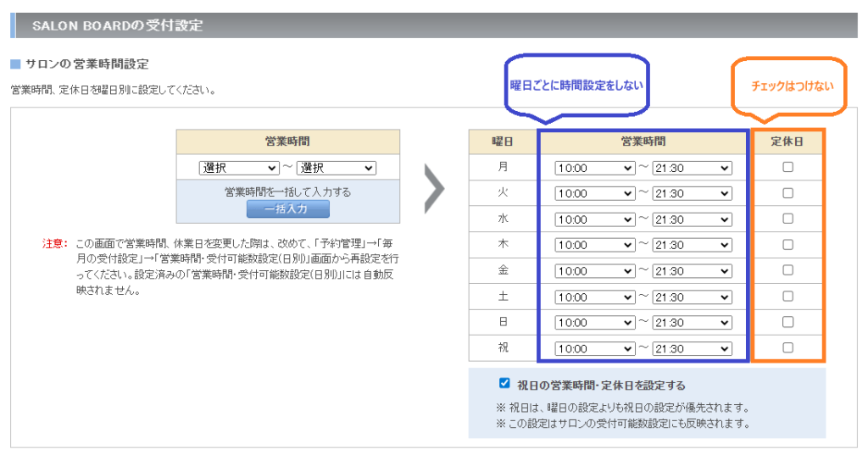Uncheck 祝日の営業時間・定休日を設定する checkbox
The image size is (868, 455).
(x=505, y=383)
